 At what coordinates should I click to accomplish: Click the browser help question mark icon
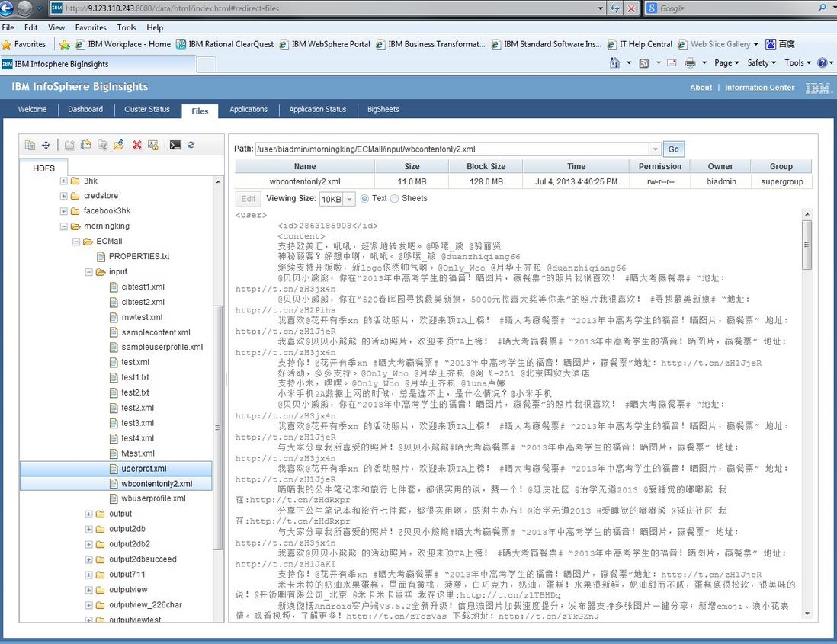[823, 63]
